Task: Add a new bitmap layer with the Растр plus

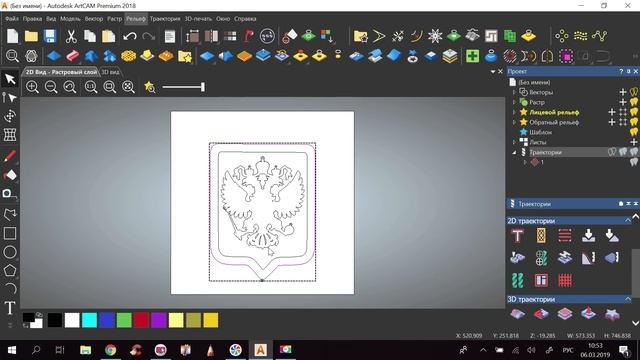Action: pos(623,102)
